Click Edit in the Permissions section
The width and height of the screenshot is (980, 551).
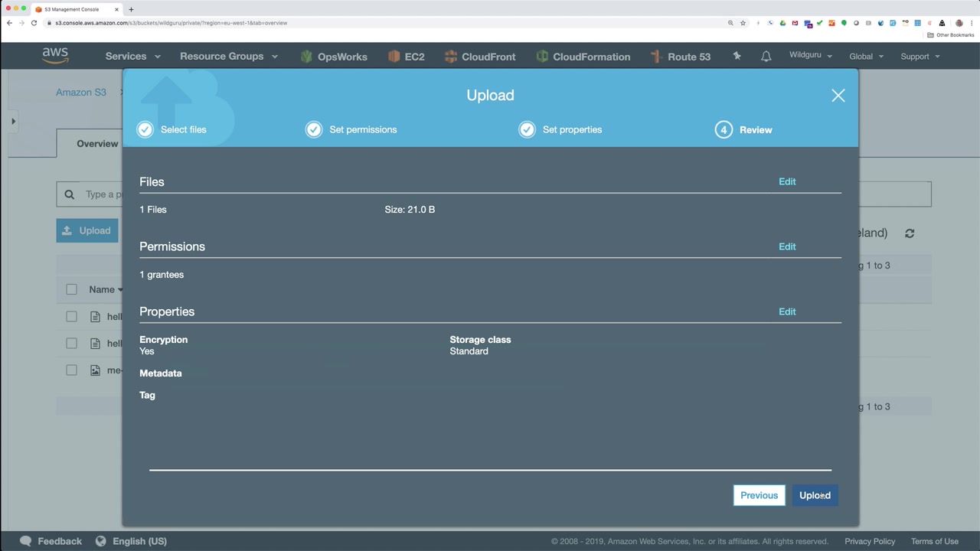click(x=787, y=246)
